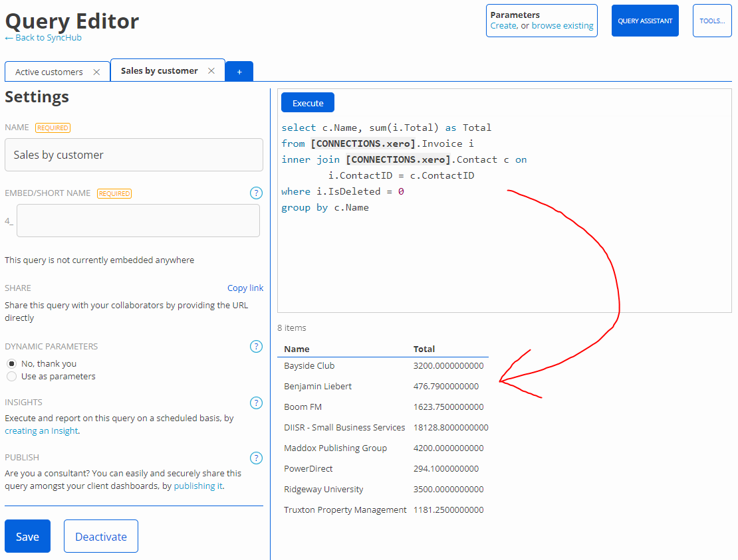Screen dimensions: 738x560
Task: Switch to the Active customers tab
Action: click(x=49, y=72)
